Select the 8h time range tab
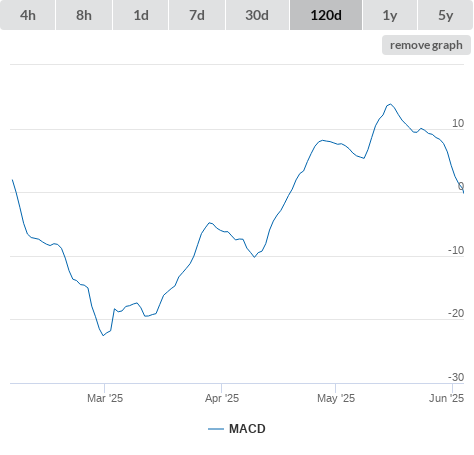The image size is (474, 455). 84,15
